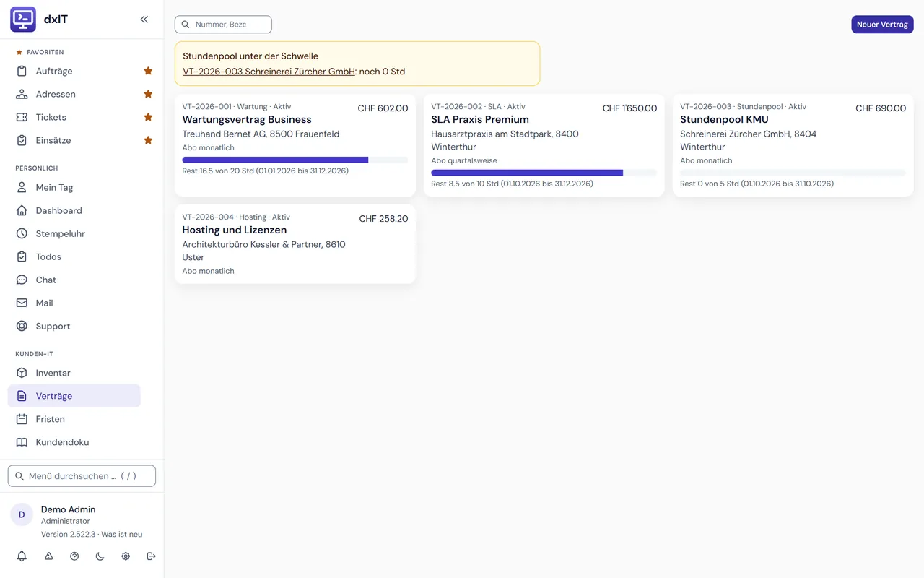Click the Dashboard house icon
Screen dimensions: 924x578
pyautogui.click(x=22, y=210)
